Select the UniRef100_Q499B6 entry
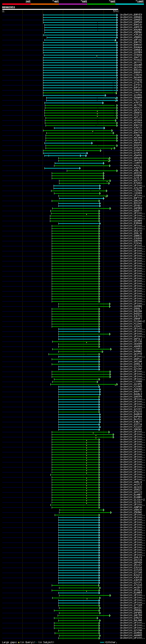 [x=131, y=306]
